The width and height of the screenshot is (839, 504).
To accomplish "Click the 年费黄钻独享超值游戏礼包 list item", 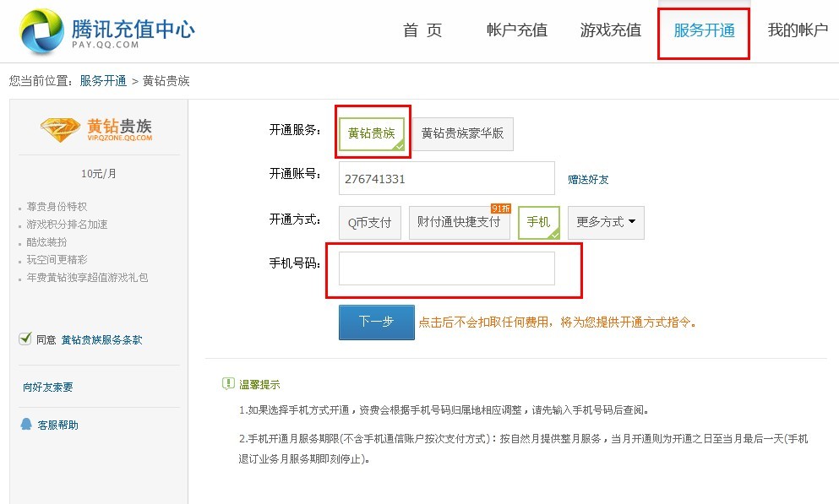I will 87,278.
